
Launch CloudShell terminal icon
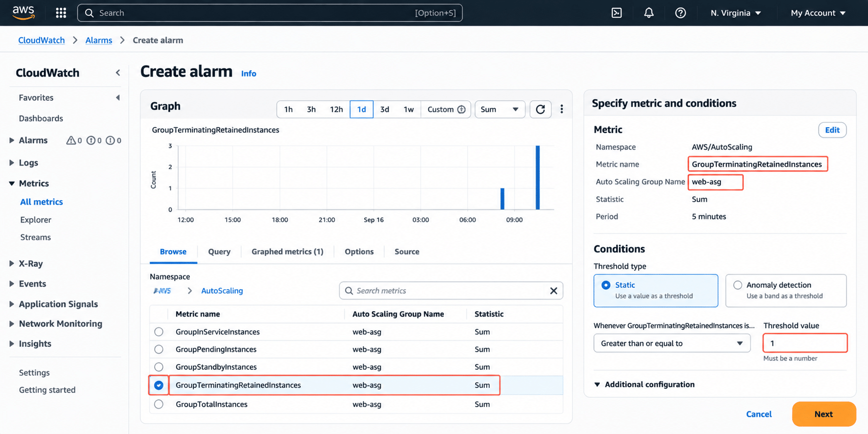click(x=617, y=13)
